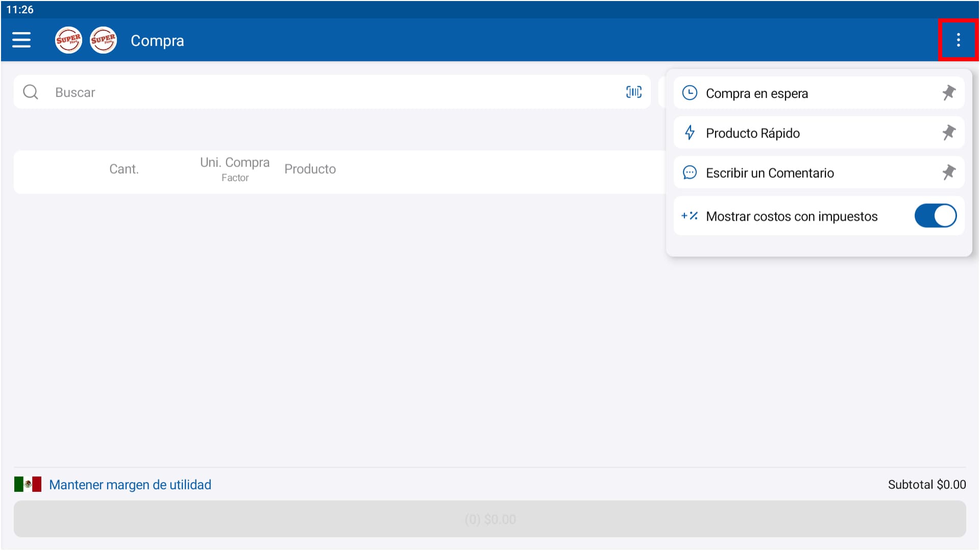Pin the Producto Rápido option

(948, 133)
